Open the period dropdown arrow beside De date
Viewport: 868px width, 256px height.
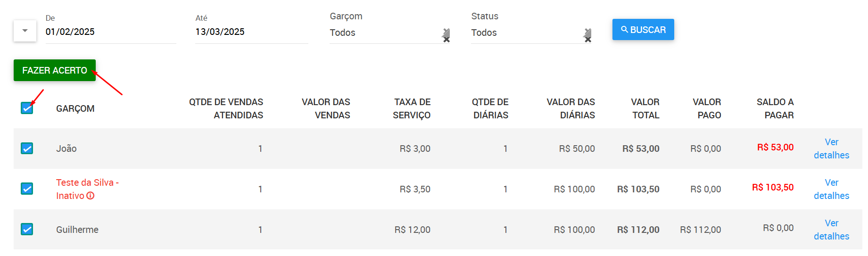click(25, 31)
